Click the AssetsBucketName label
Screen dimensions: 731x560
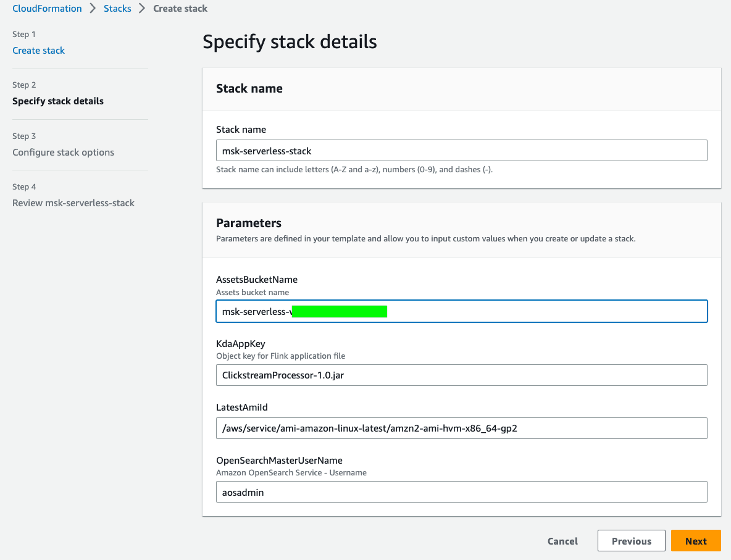pyautogui.click(x=257, y=279)
